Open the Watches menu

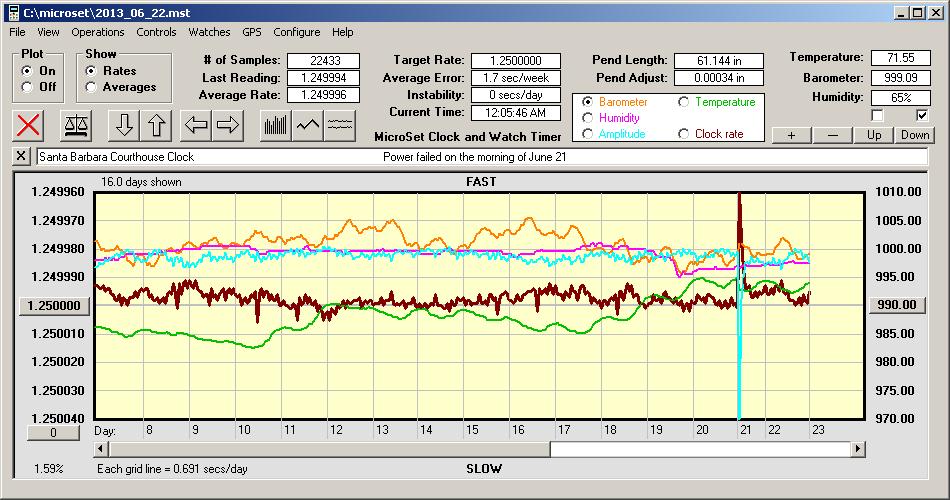209,32
